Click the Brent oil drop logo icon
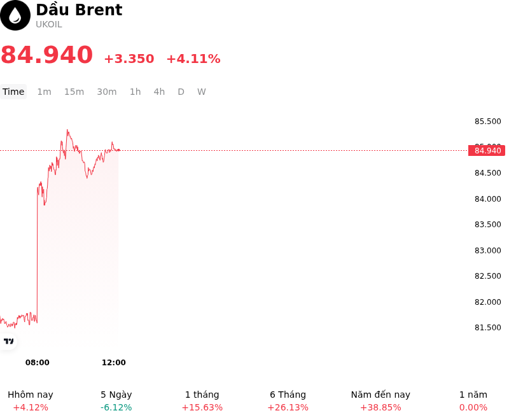Screen dimensions: 509x420 pyautogui.click(x=15, y=15)
